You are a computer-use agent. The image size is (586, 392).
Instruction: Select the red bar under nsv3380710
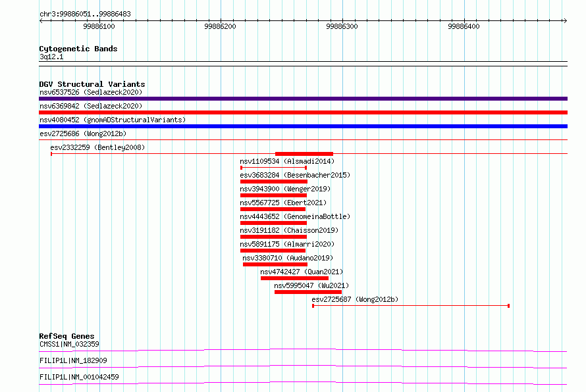point(275,264)
